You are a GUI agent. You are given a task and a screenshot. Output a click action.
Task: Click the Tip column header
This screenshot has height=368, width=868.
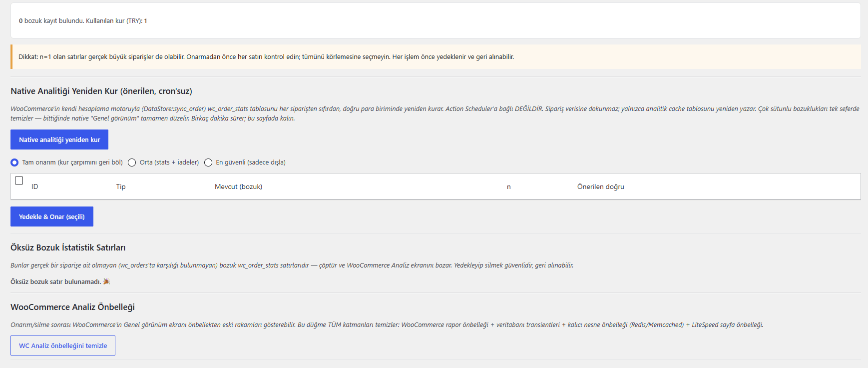[x=121, y=186]
